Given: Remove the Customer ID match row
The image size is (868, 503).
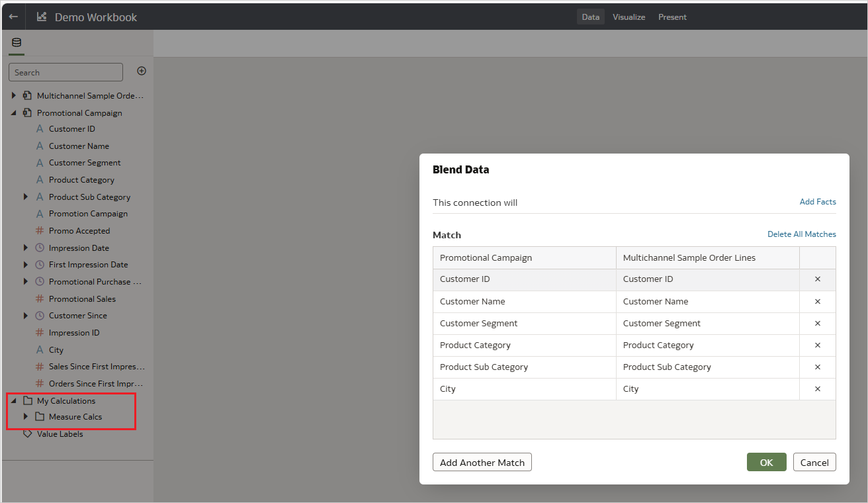Looking at the screenshot, I should point(817,279).
